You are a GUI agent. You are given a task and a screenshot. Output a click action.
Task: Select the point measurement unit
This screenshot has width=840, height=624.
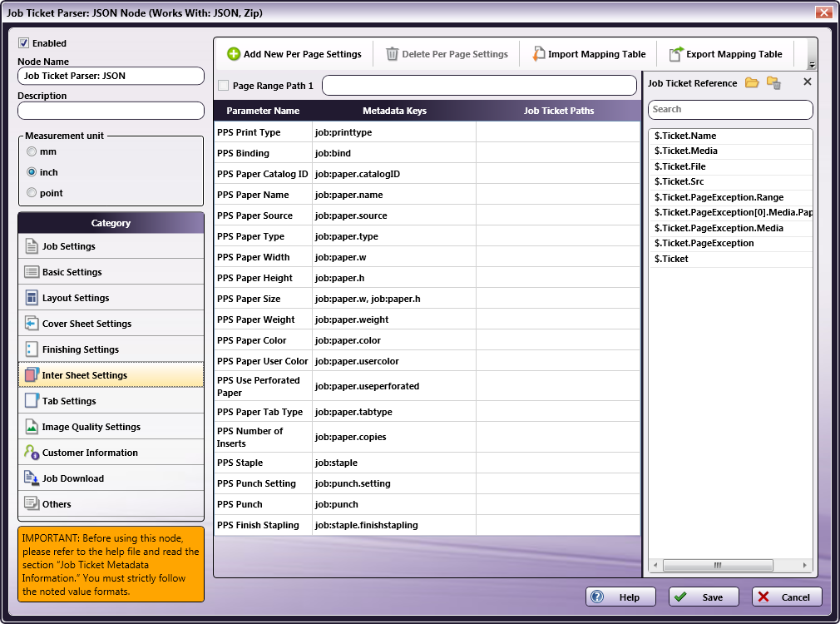[x=32, y=192]
